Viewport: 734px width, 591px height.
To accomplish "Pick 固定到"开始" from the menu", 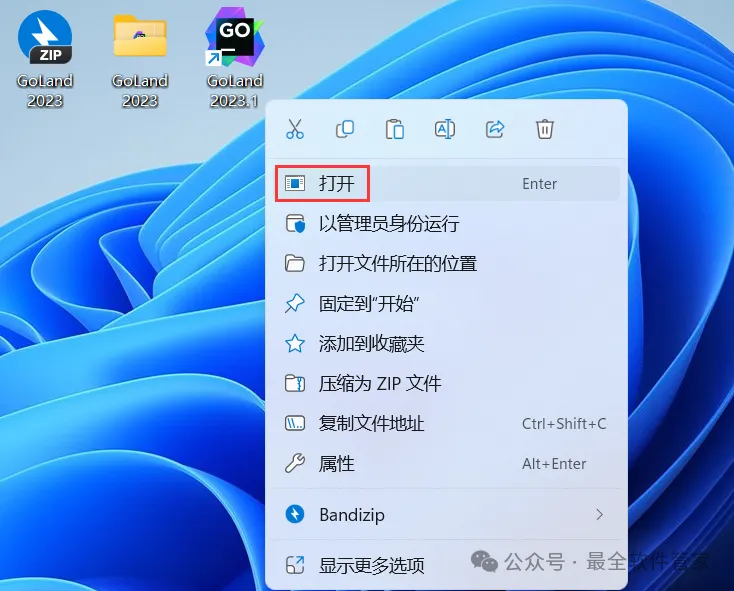I will pyautogui.click(x=447, y=304).
